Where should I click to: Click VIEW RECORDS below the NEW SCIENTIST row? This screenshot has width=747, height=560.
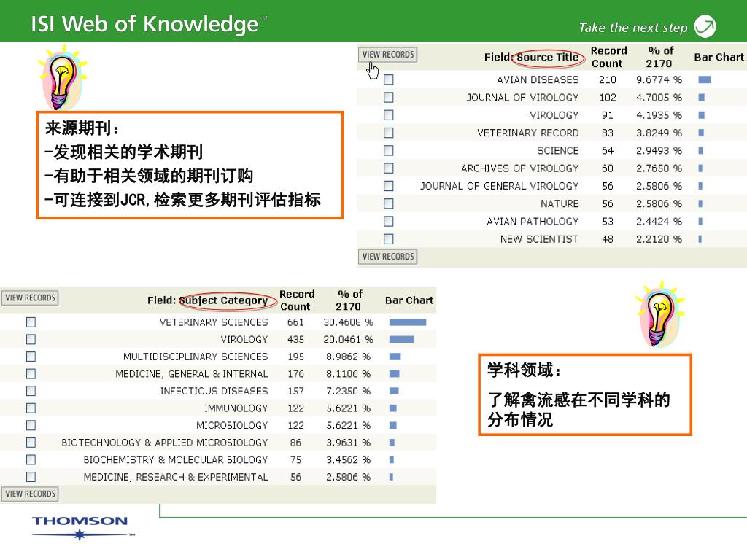tap(388, 257)
